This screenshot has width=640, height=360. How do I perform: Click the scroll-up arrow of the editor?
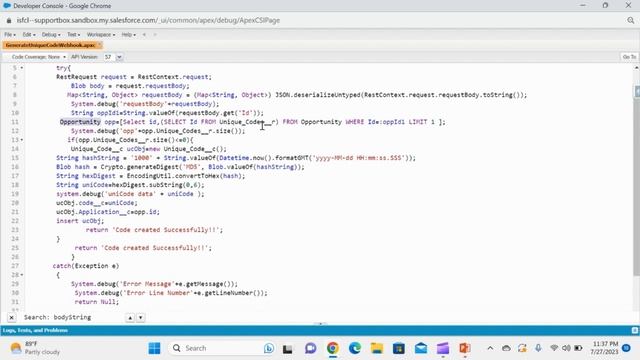click(637, 67)
